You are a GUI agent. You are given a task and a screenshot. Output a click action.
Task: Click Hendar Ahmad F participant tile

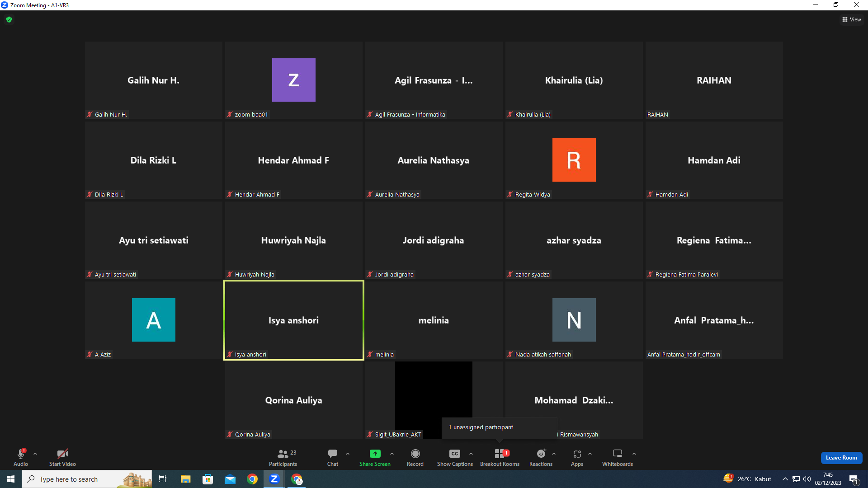[x=294, y=160]
